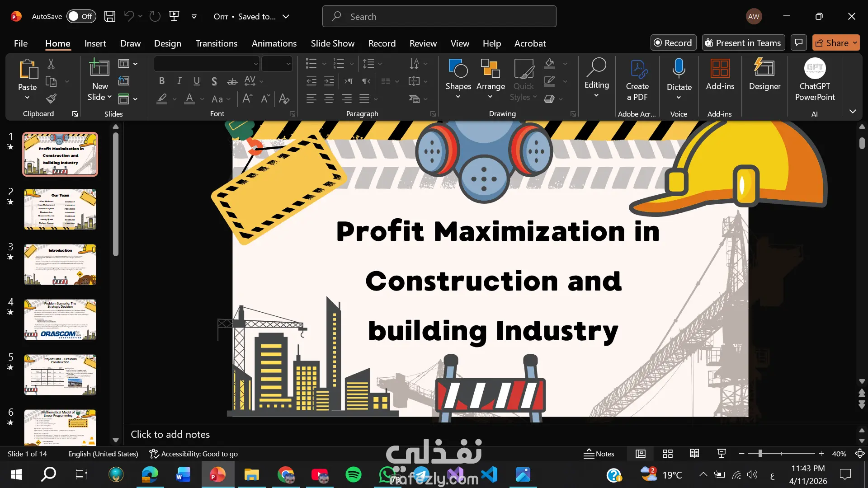The height and width of the screenshot is (488, 868).
Task: Click the Search box
Action: (439, 17)
